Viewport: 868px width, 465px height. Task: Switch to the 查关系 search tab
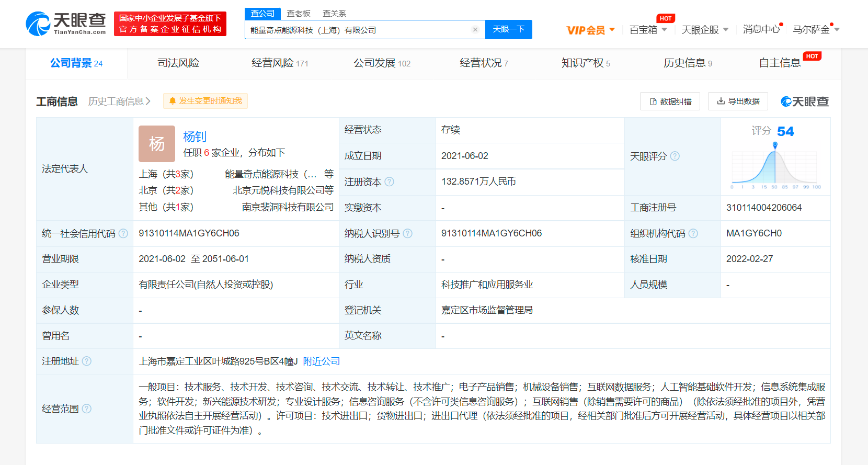click(x=334, y=14)
